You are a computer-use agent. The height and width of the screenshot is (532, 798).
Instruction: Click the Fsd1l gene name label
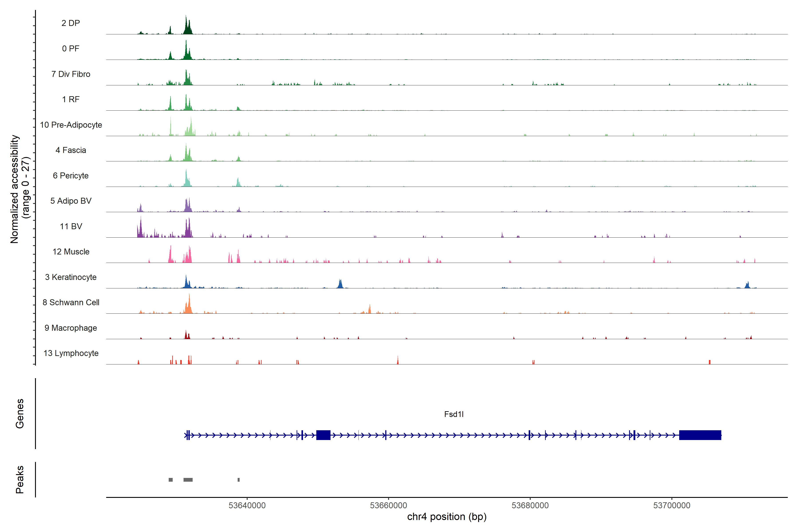coord(454,414)
